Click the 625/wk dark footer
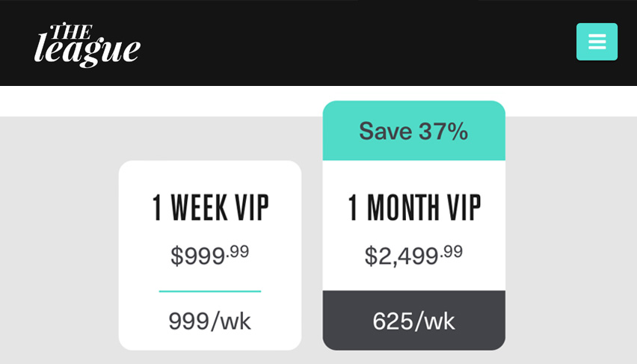This screenshot has width=637, height=364. tap(414, 320)
